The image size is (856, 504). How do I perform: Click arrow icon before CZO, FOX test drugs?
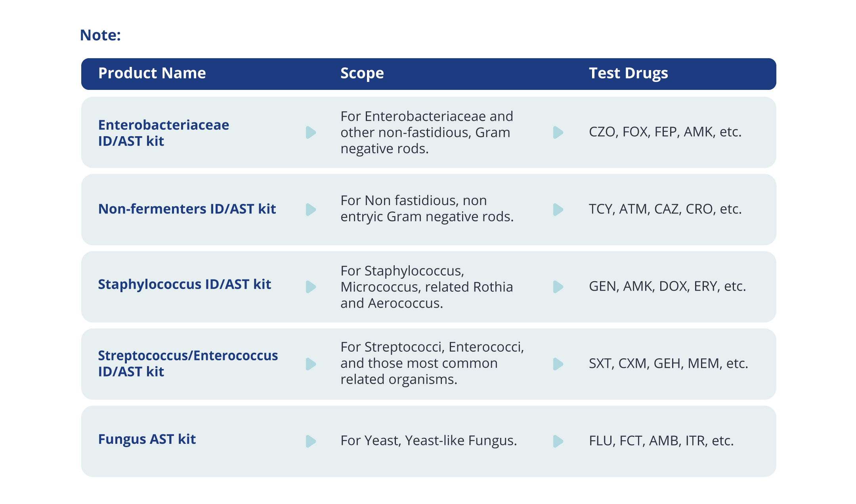coord(558,133)
